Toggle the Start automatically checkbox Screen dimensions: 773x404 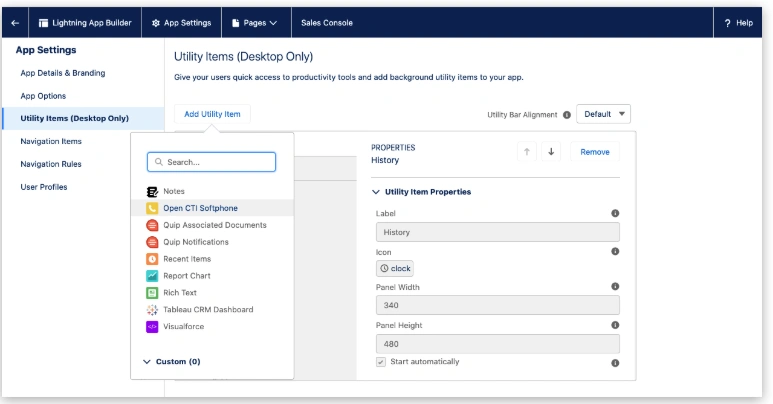(x=380, y=362)
